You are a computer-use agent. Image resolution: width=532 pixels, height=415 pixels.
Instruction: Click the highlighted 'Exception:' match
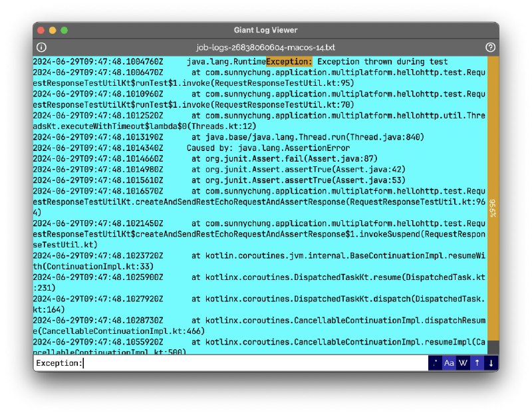click(289, 62)
